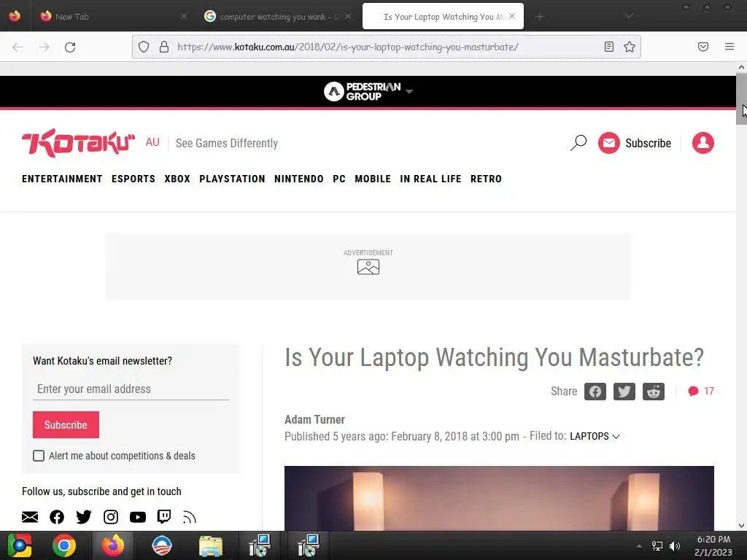Image resolution: width=747 pixels, height=560 pixels.
Task: Click the Kotaku search magnifier icon
Action: coord(578,143)
